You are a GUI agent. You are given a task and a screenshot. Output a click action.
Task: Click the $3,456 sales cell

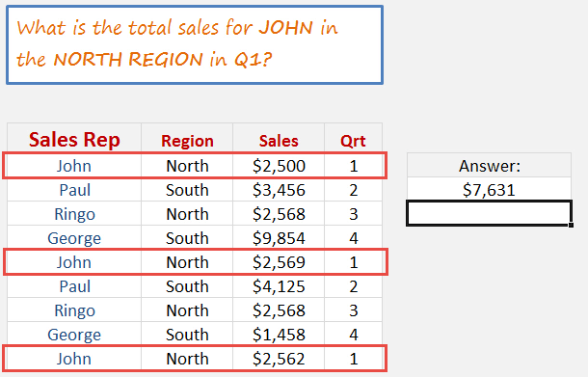pyautogui.click(x=279, y=189)
